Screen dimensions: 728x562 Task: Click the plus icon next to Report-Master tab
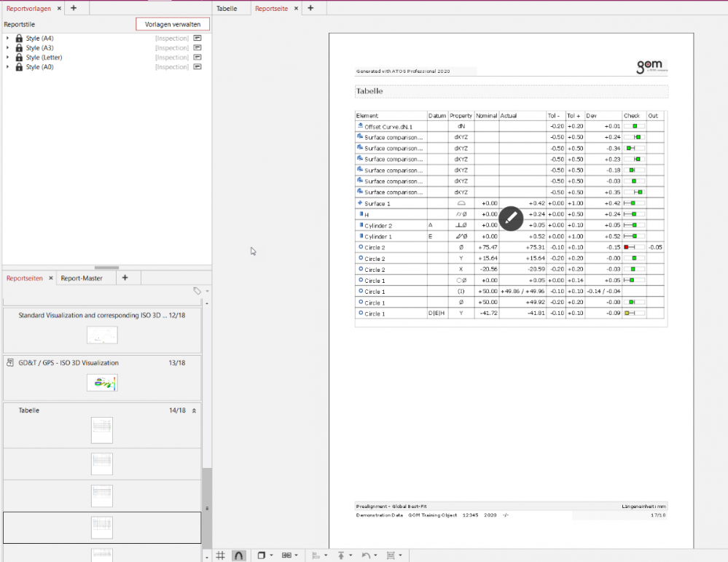click(125, 278)
